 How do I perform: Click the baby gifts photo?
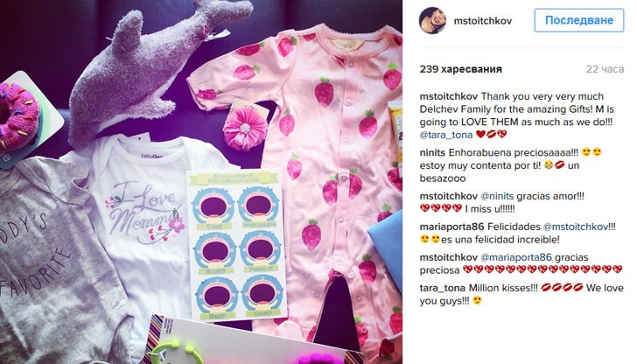(x=201, y=182)
